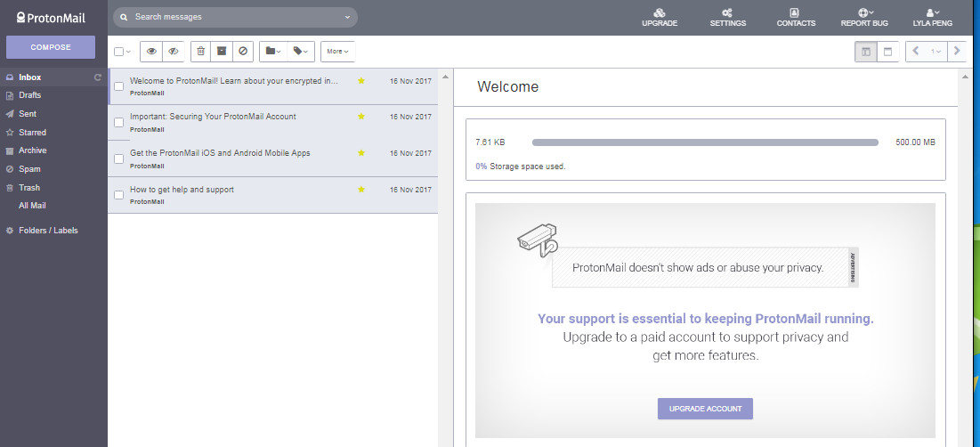
Task: Tick checkbox for 'Important: Securing Your ProtonMail Account'
Action: 118,123
